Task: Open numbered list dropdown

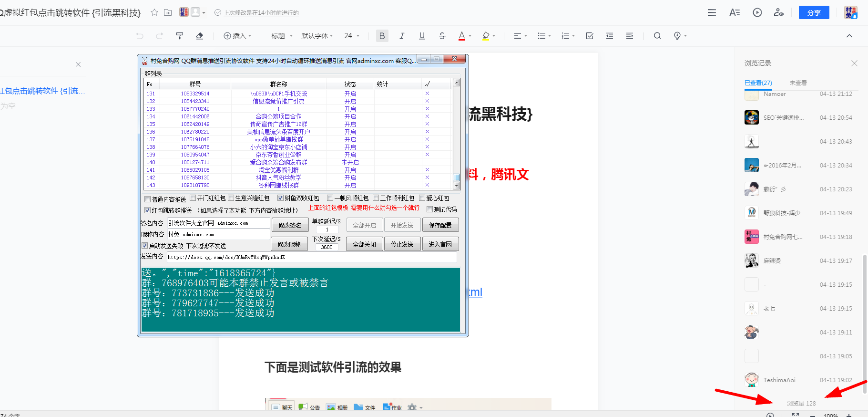Action: [568, 36]
